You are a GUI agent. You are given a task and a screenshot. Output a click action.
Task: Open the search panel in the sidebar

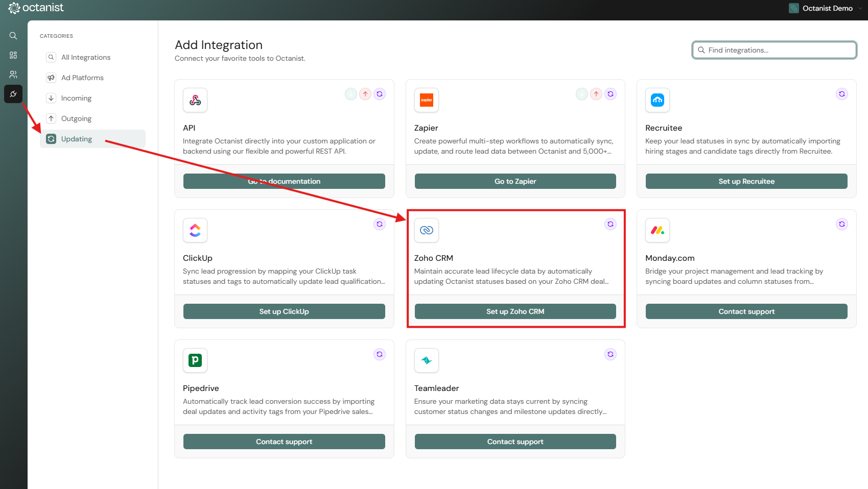[13, 36]
